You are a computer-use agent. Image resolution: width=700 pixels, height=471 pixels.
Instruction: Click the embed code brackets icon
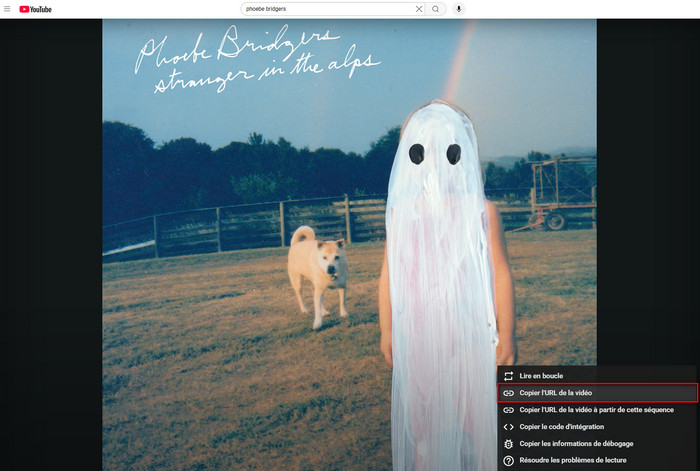click(508, 427)
